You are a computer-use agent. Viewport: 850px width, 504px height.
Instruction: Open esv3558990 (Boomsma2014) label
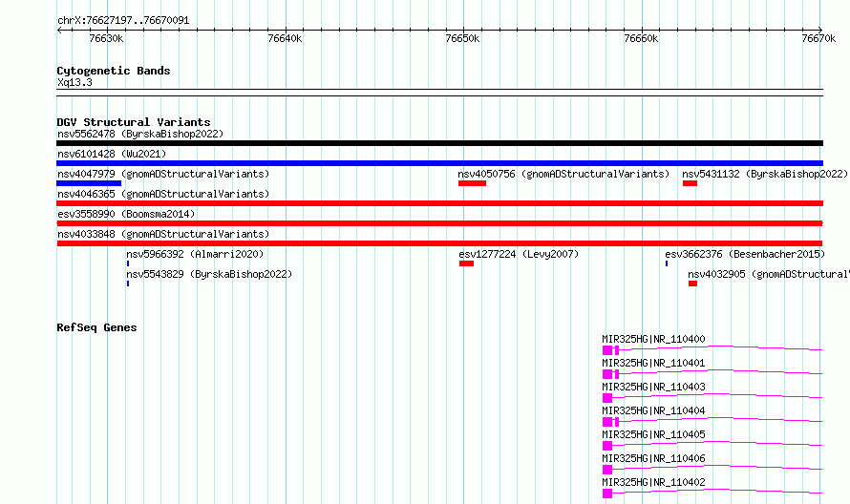pyautogui.click(x=126, y=214)
